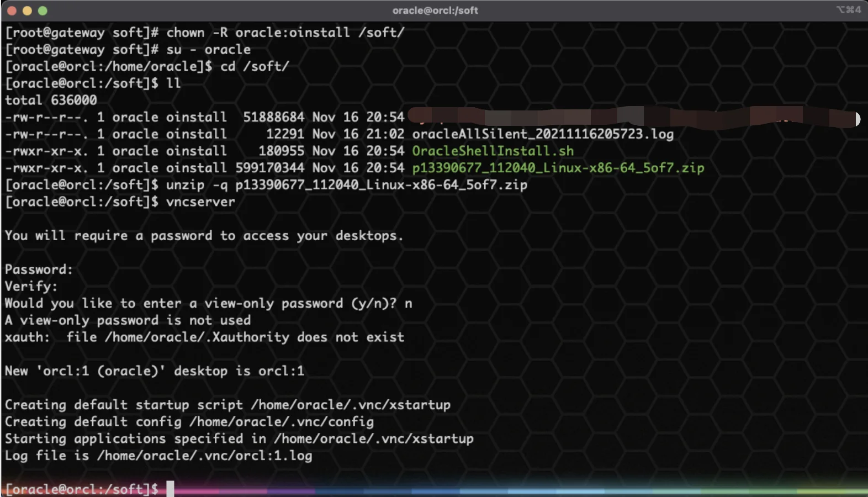Minimize the terminal using the yellow button
The image size is (868, 497).
(27, 10)
